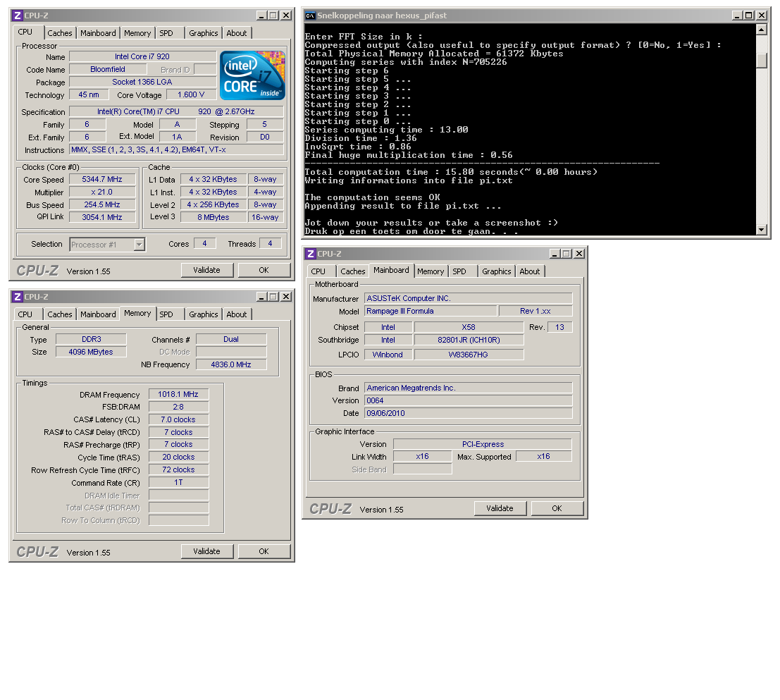Click the CPU-Z title icon in the Mainboard window
Image resolution: width=780 pixels, height=700 pixels.
[311, 254]
